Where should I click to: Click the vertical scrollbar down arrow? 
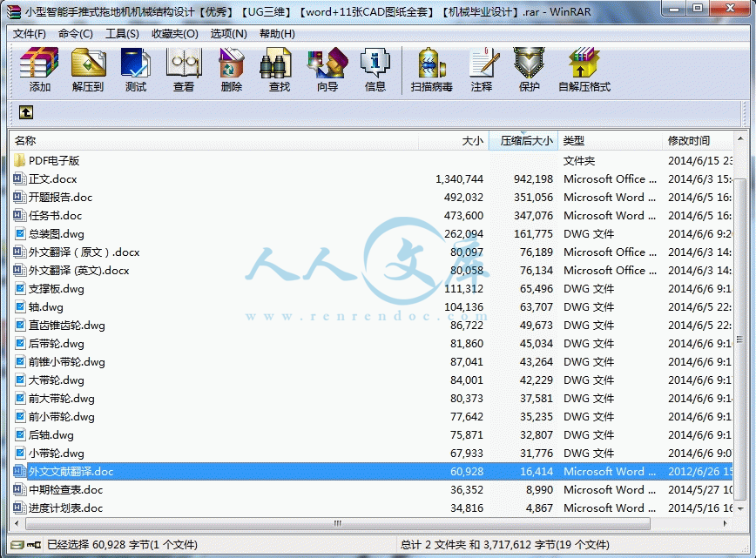pos(740,509)
